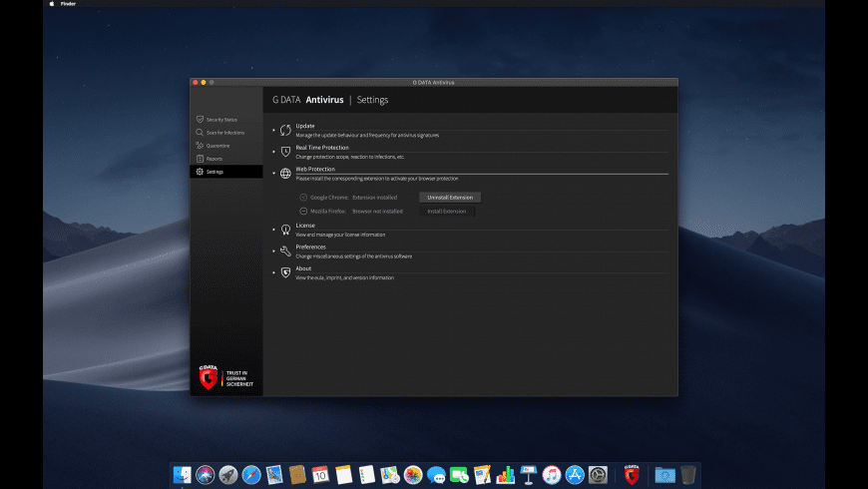Open Launchpad rocket icon in dock
The width and height of the screenshot is (868, 489).
tap(228, 475)
